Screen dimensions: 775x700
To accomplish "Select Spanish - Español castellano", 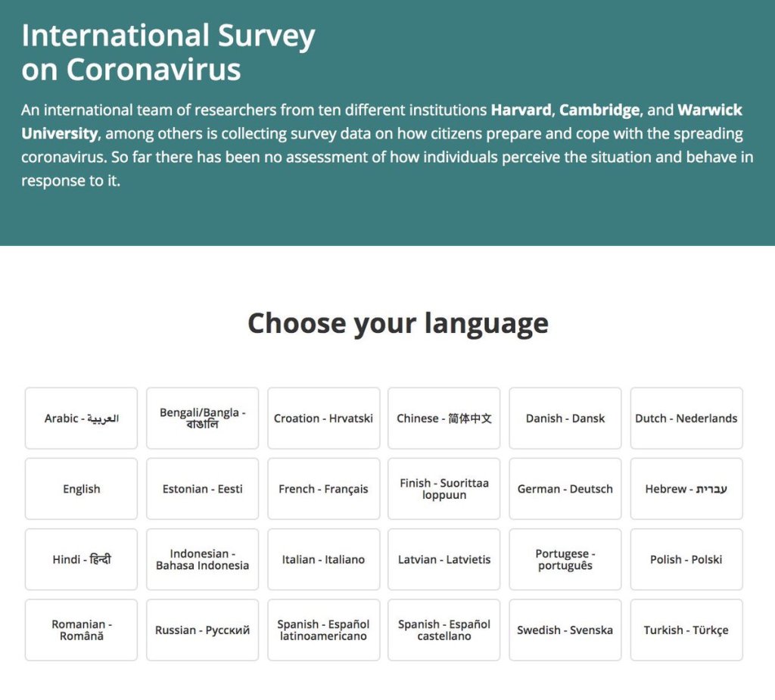I will point(444,630).
